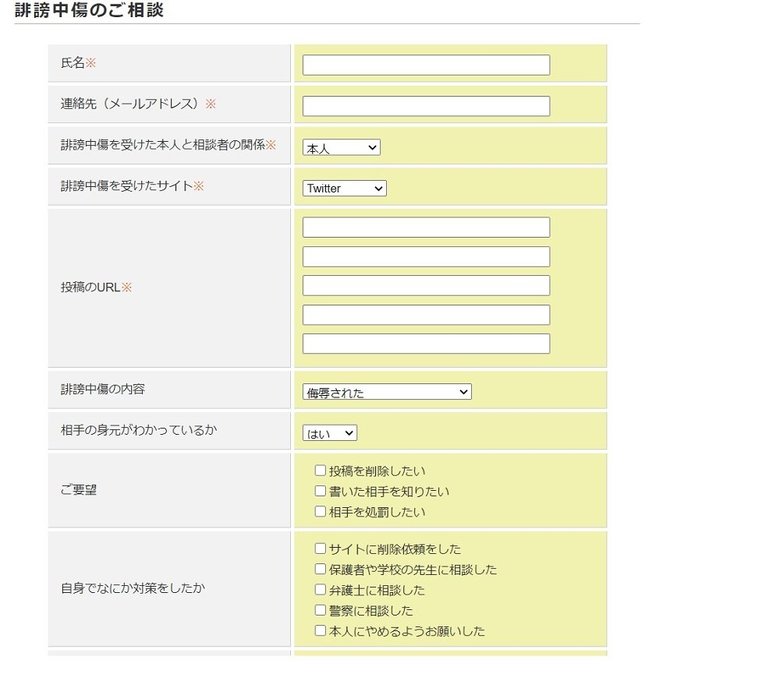
Task: Check the サイトに削除依頼をした checkbox
Action: click(320, 549)
